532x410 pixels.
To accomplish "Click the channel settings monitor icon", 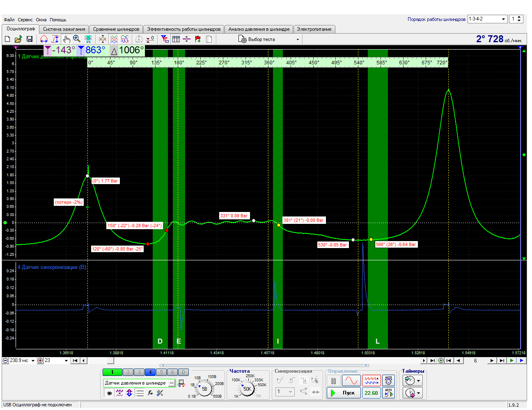I will (181, 383).
